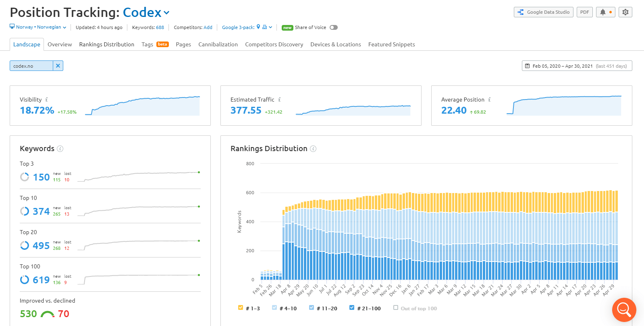Image resolution: width=644 pixels, height=326 pixels.
Task: Click the Top 10 donut chart icon
Action: tap(25, 211)
